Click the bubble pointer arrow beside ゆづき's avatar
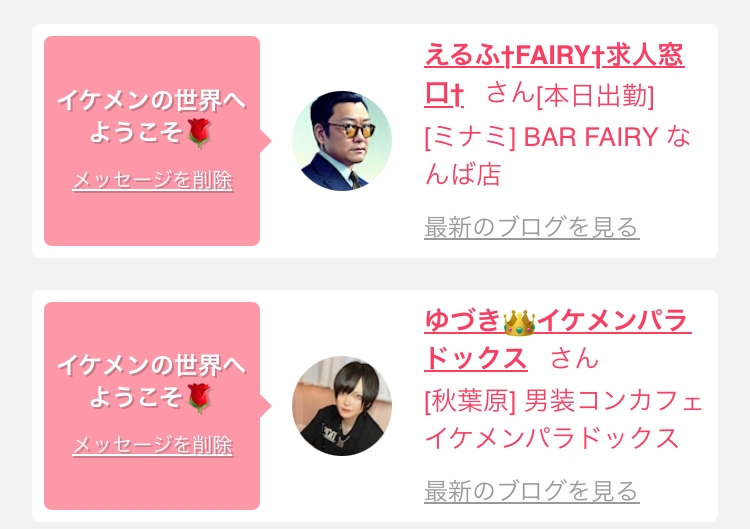 click(x=265, y=406)
